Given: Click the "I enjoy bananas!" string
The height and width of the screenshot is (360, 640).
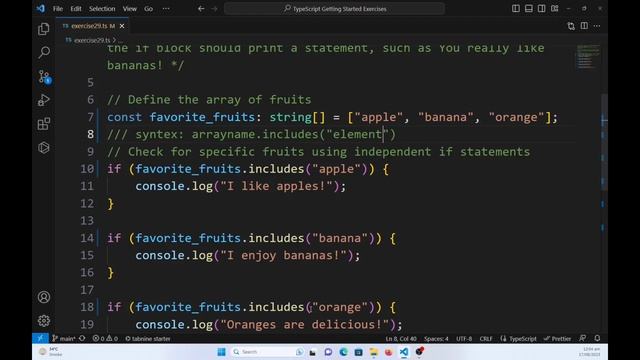Looking at the screenshot, I should pos(283,256).
